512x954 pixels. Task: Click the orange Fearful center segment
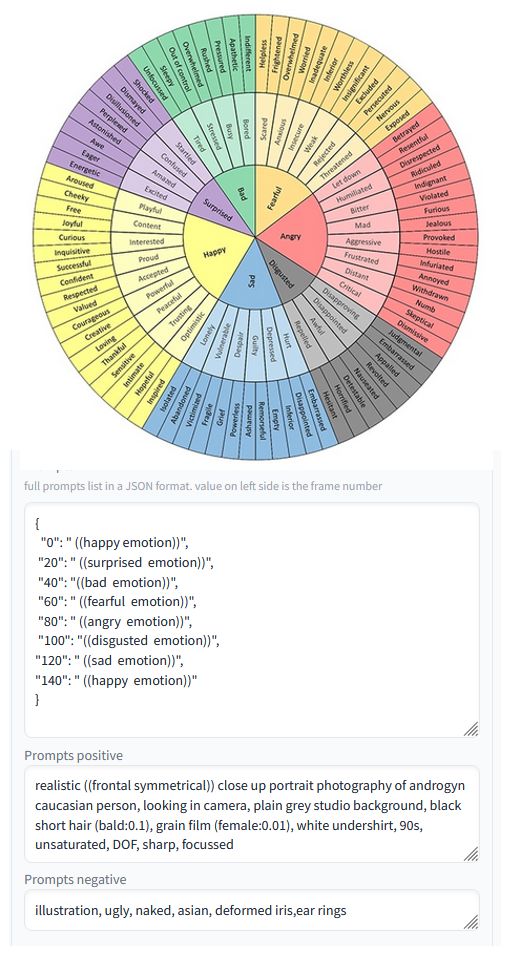click(x=275, y=198)
